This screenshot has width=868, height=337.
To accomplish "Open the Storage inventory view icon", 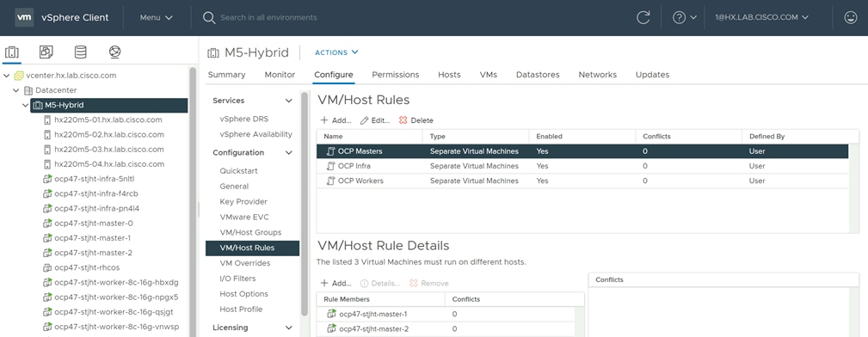I will pyautogui.click(x=80, y=52).
